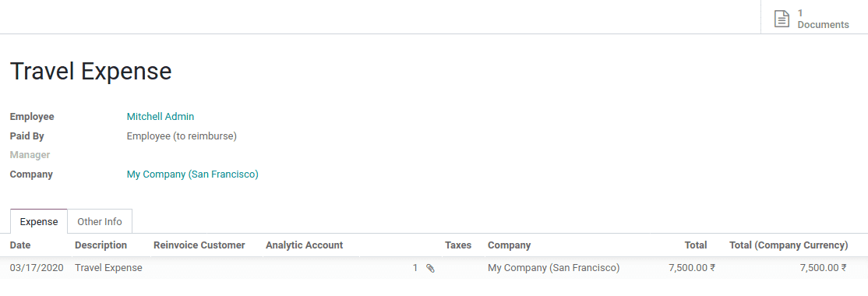
Task: Click the Analytic Account column header
Action: tap(305, 245)
